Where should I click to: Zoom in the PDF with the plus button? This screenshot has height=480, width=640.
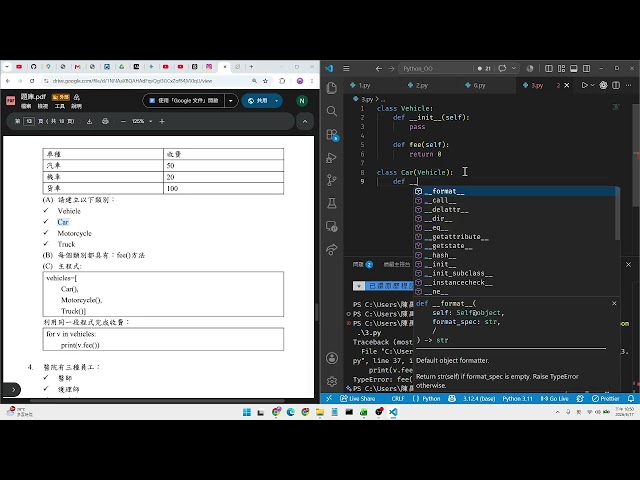tap(162, 121)
